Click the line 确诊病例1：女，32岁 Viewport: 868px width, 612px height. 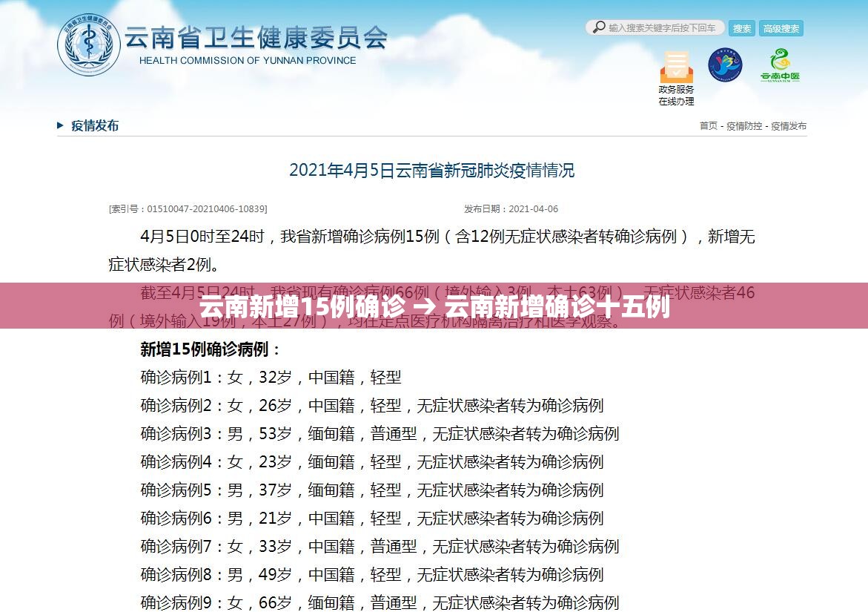271,377
